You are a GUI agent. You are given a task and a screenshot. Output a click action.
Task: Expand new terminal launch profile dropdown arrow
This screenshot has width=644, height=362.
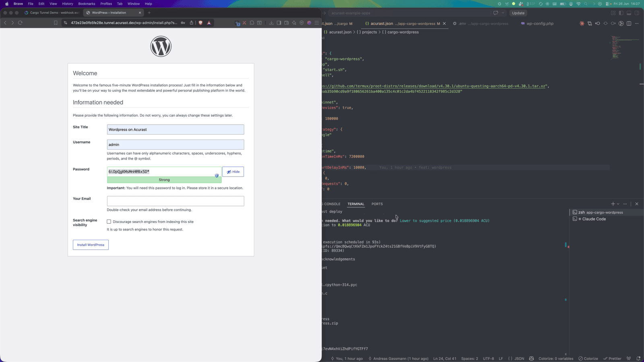618,204
